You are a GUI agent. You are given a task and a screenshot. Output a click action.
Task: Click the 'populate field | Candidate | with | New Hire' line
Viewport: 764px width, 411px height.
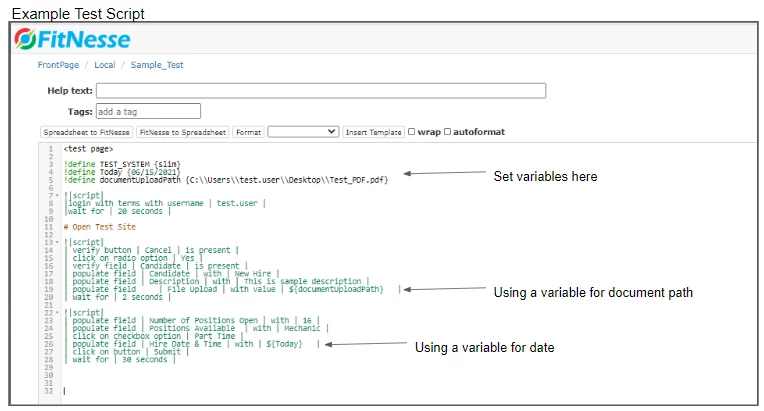click(x=172, y=274)
